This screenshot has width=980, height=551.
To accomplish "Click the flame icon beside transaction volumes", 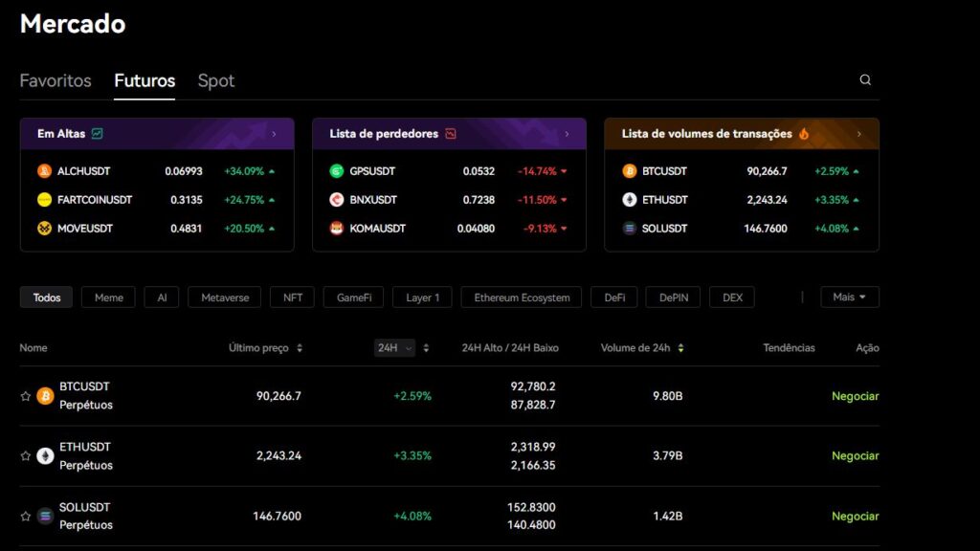I will (x=804, y=134).
